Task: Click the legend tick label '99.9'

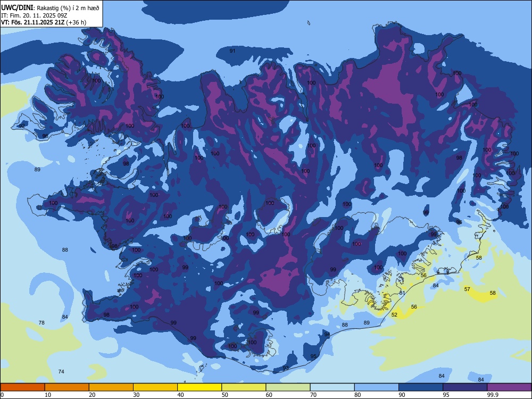Action: coord(492,395)
